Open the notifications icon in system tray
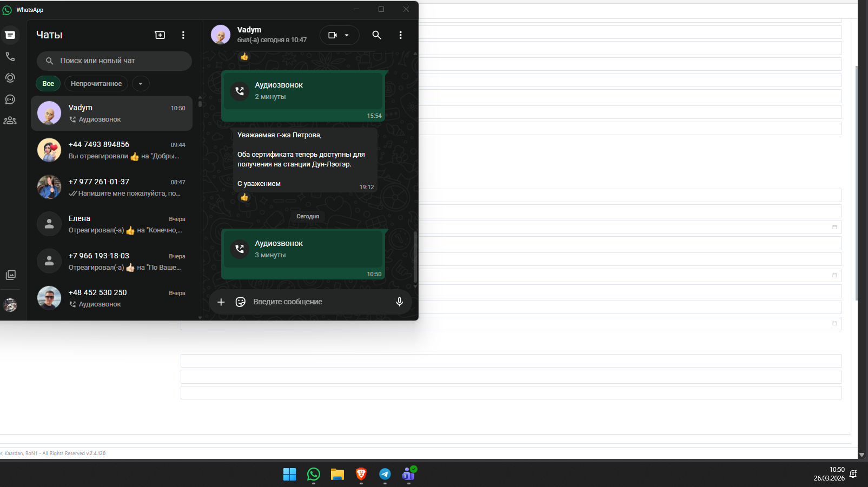Viewport: 868px width, 487px height. pos(853,474)
